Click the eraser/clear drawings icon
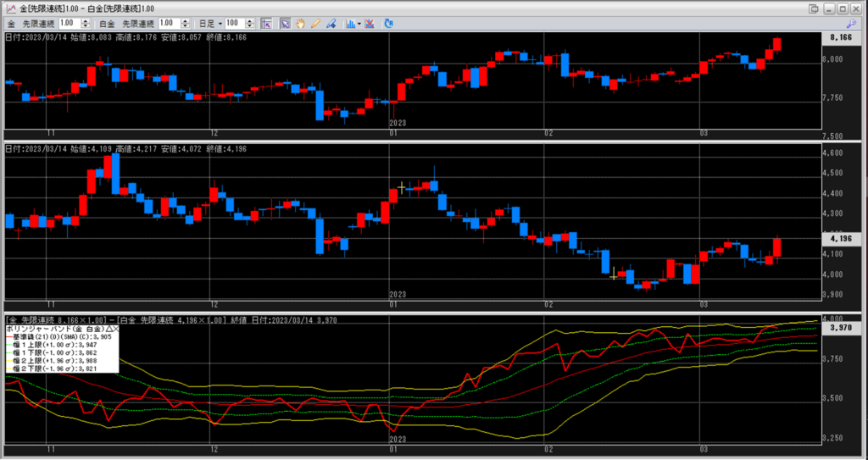Image resolution: width=868 pixels, height=460 pixels. tap(330, 24)
